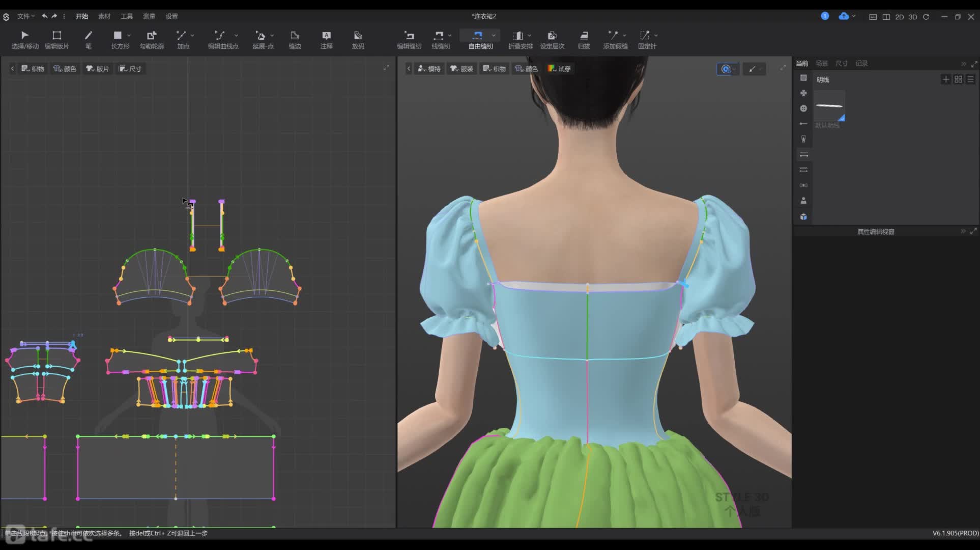The image size is (980, 550).
Task: Toggle 模特 avatar display in 3D window
Action: point(429,69)
